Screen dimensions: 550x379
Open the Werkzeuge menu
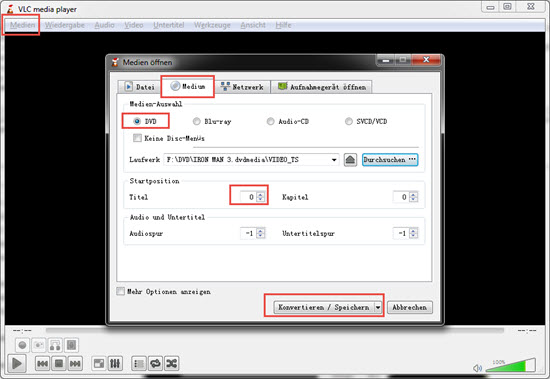(x=212, y=25)
